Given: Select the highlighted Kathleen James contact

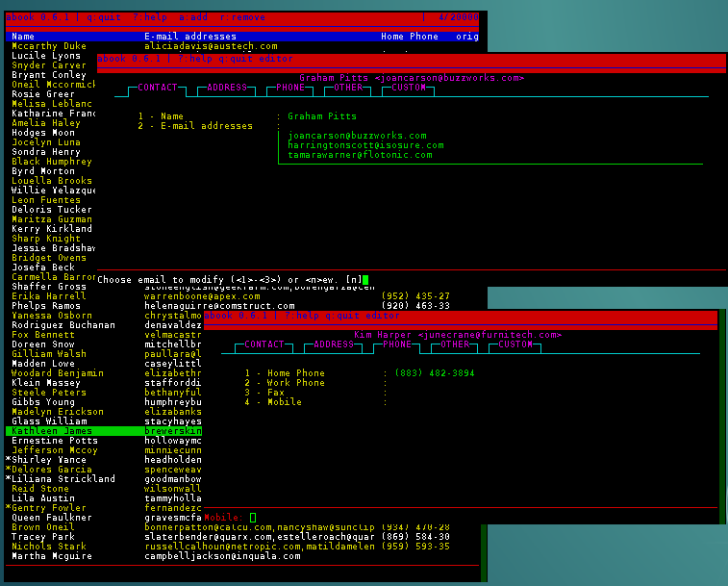Looking at the screenshot, I should pos(104,431).
